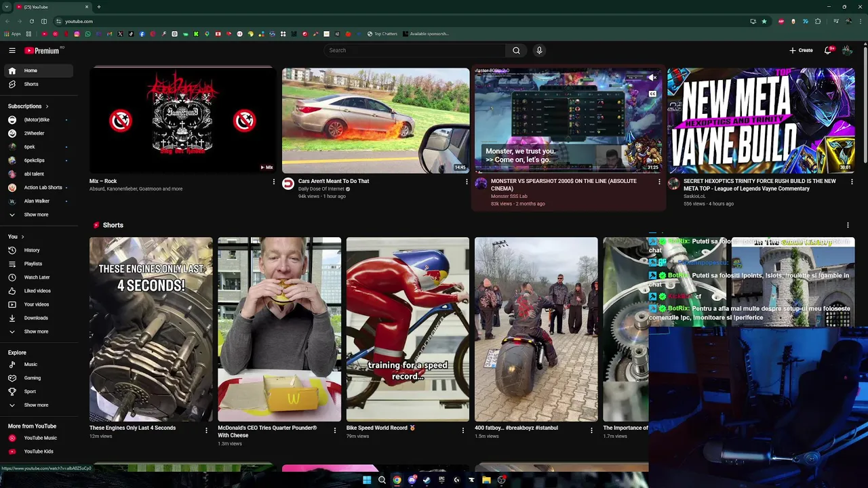This screenshot has height=488, width=868.
Task: Click the search magnifier button
Action: click(516, 50)
